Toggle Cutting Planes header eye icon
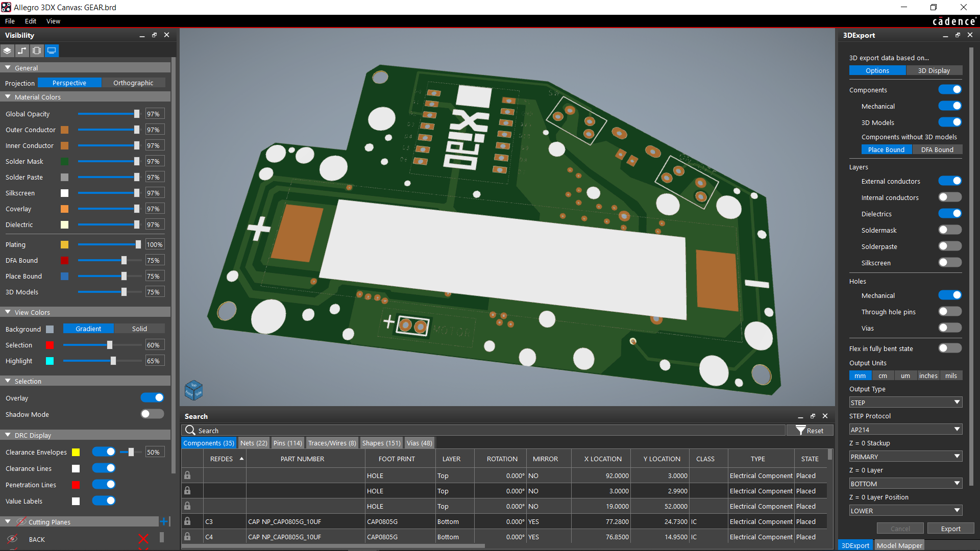 tap(21, 521)
